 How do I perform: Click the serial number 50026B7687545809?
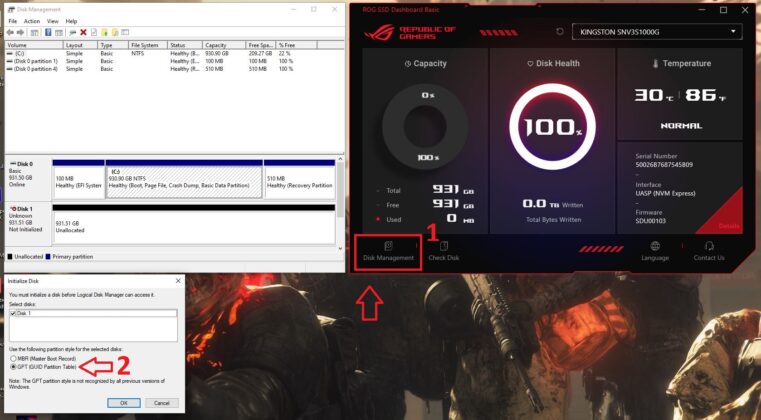(664, 165)
